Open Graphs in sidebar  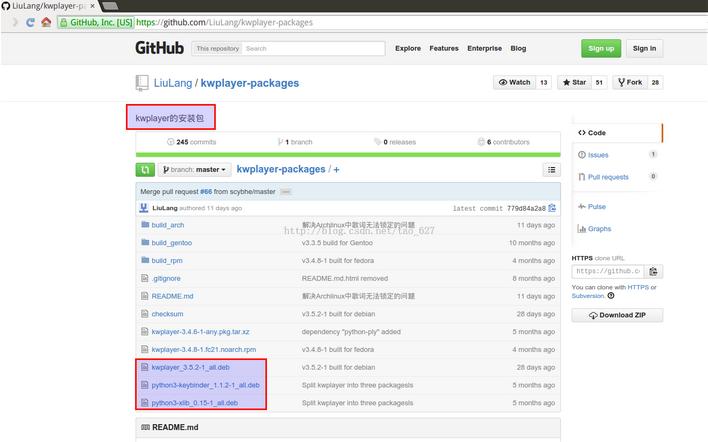coord(594,228)
